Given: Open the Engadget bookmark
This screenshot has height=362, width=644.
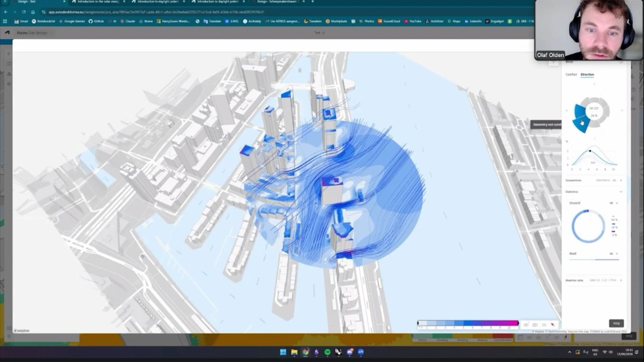Looking at the screenshot, I should [495, 21].
